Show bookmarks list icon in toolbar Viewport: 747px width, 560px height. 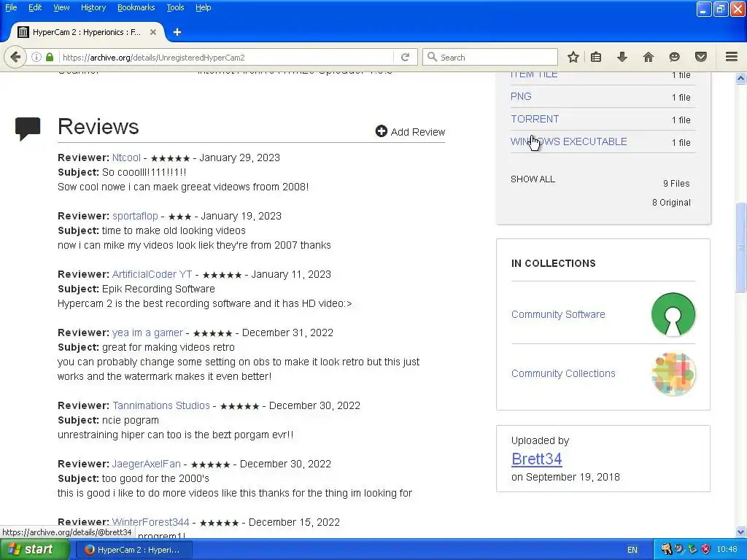tap(595, 57)
